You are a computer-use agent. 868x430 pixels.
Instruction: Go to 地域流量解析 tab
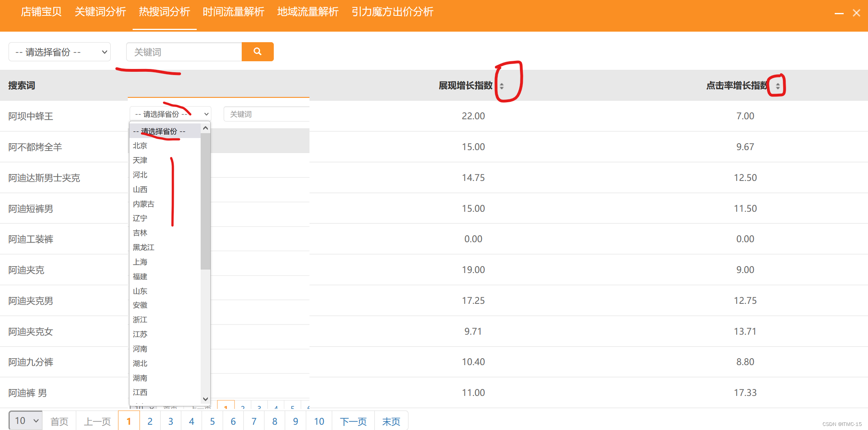coord(308,12)
